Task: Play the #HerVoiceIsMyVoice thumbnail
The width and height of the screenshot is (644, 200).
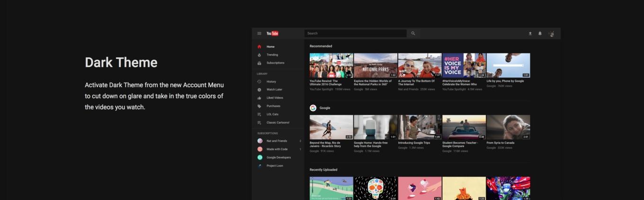Action: tap(464, 65)
